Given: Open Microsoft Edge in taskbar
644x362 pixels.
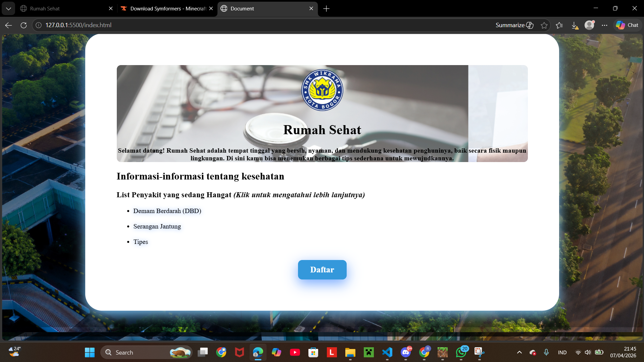Looking at the screenshot, I should tap(258, 352).
